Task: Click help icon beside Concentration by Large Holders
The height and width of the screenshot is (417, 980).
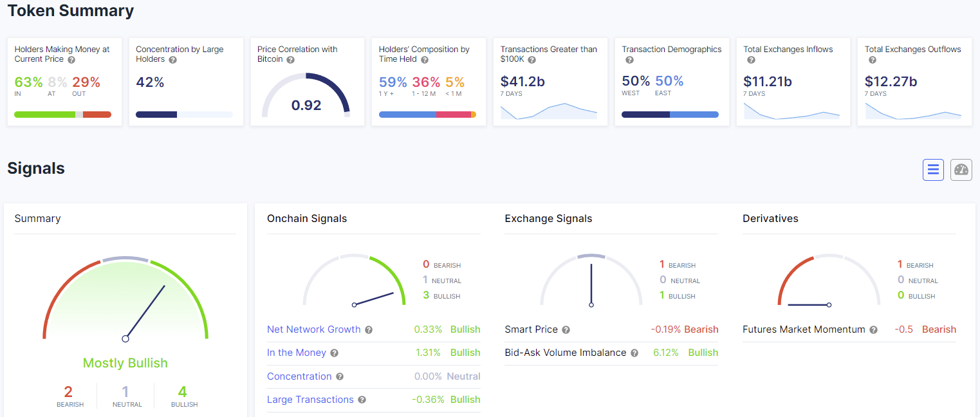Action: (x=174, y=60)
